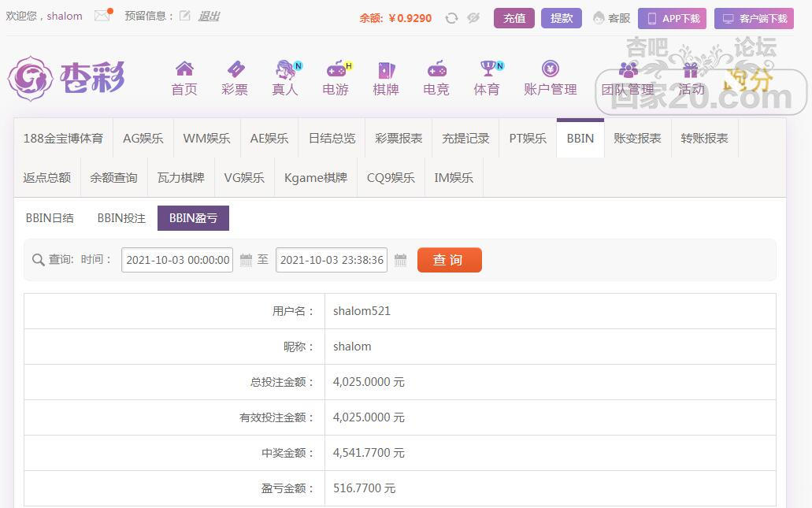Screen dimensions: 812x508
Task: Open the 棋牌 card games icon
Action: (x=386, y=69)
